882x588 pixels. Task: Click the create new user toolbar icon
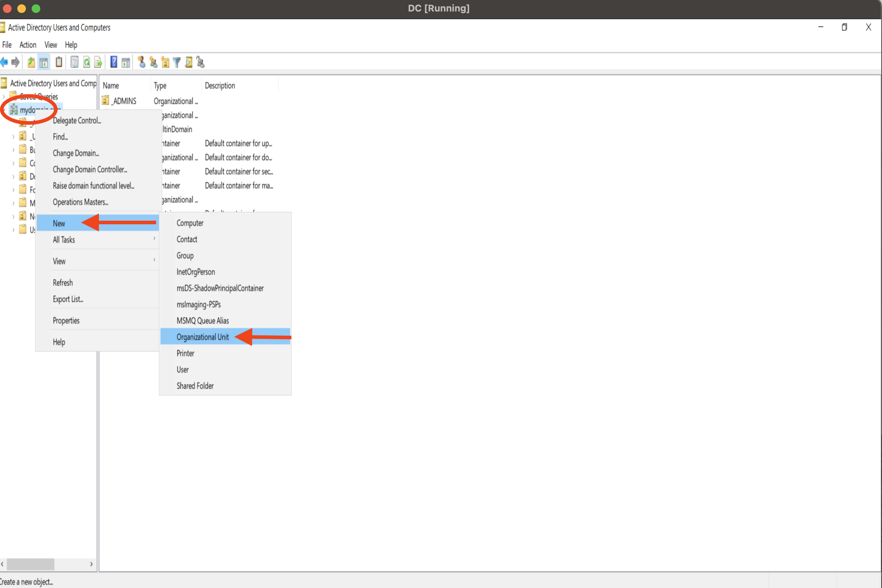pyautogui.click(x=141, y=62)
